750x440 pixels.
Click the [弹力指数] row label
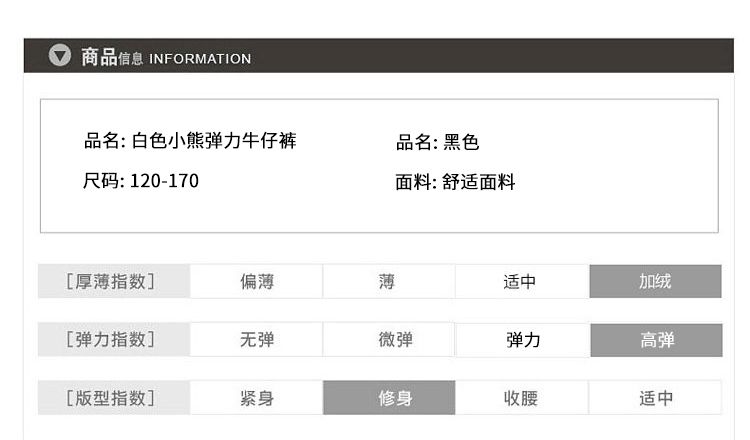(x=111, y=340)
